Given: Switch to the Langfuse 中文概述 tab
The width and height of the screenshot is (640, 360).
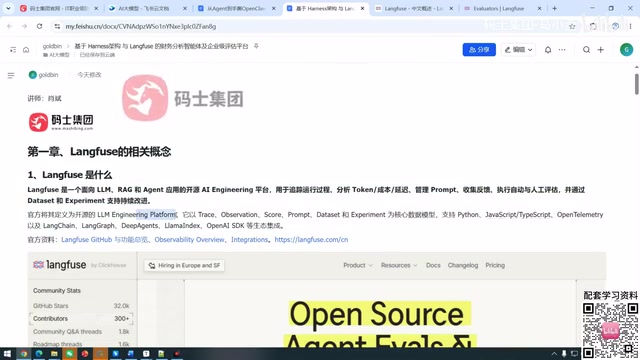Looking at the screenshot, I should click(x=414, y=8).
